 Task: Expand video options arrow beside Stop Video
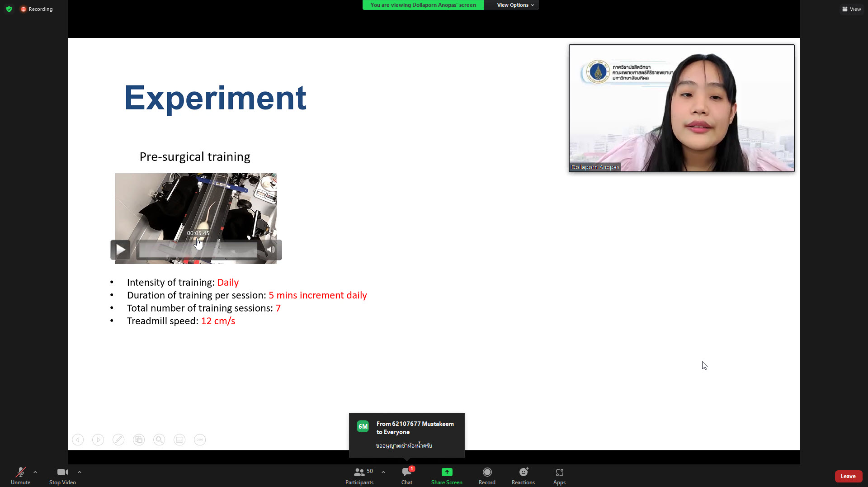coord(80,472)
